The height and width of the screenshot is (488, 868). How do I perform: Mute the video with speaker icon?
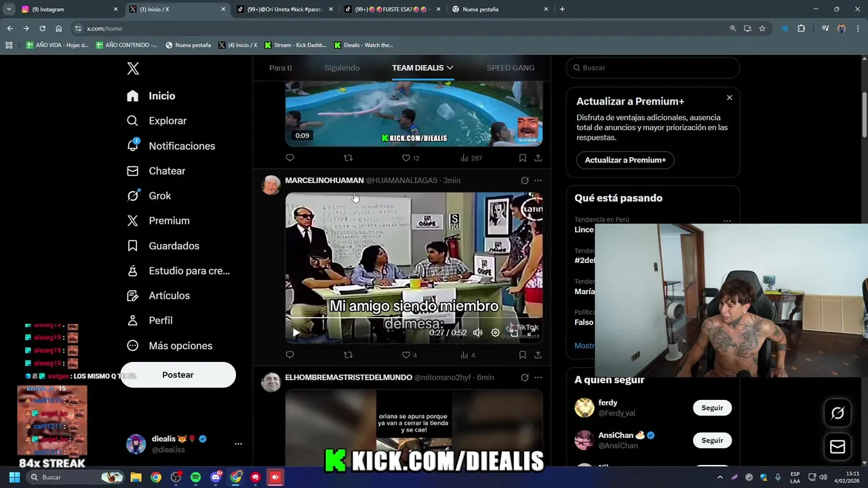[477, 333]
